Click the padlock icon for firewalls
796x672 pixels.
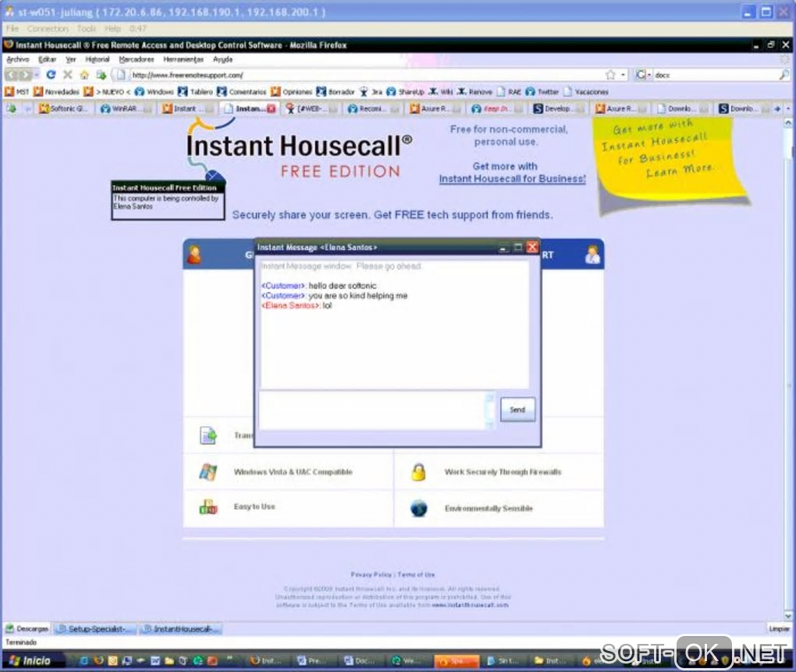click(x=418, y=471)
